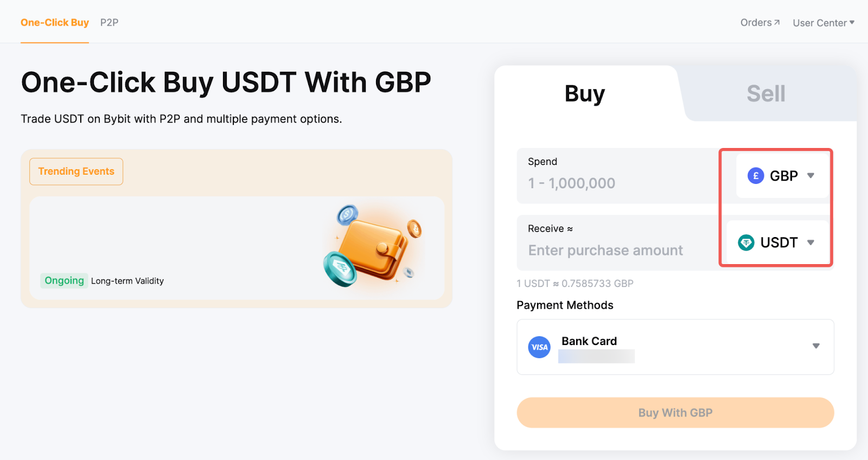This screenshot has width=868, height=460.
Task: Switch to the Sell tab
Action: coord(765,94)
